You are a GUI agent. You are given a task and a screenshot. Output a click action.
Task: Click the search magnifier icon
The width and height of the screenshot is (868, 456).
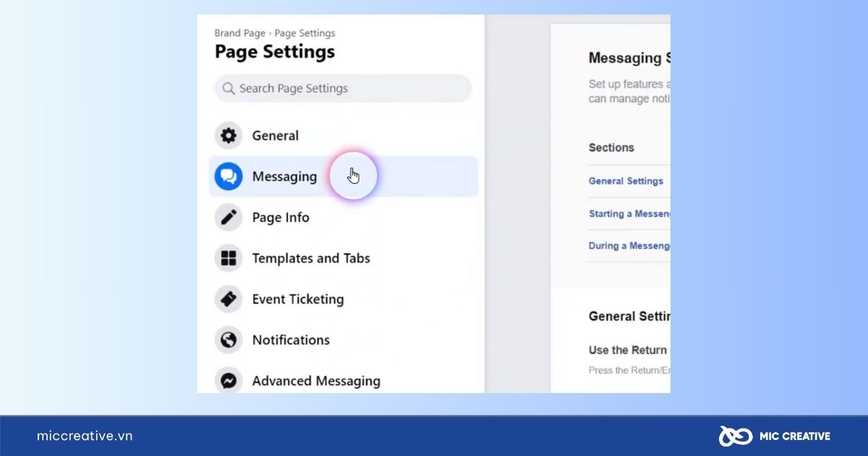(x=229, y=88)
